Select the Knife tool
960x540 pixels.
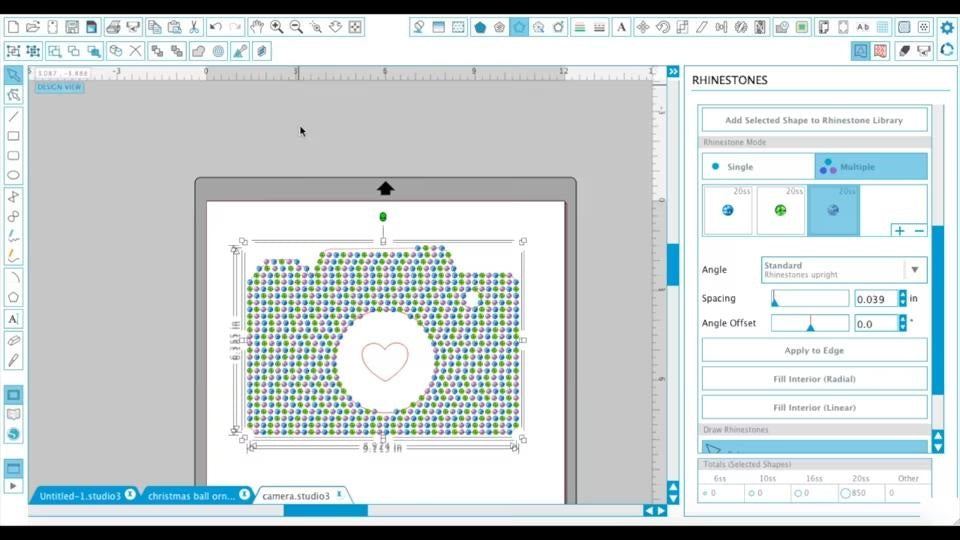tap(13, 360)
